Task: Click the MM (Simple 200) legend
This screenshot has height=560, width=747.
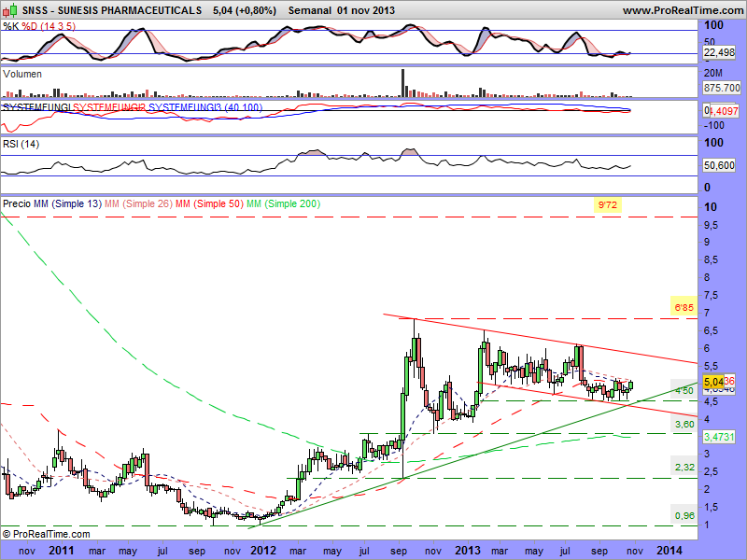Action: 284,203
